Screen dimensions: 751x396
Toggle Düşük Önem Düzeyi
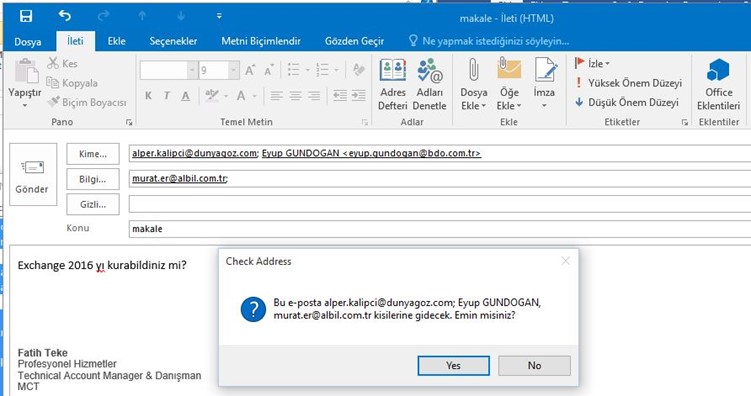(627, 102)
